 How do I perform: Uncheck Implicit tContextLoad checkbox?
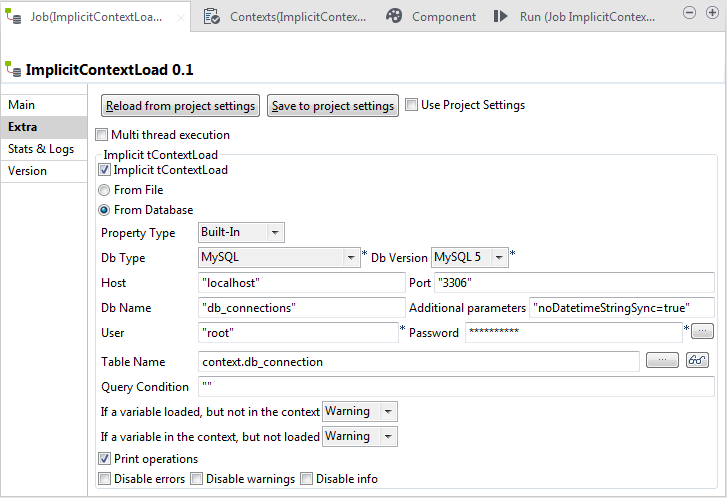tap(104, 170)
